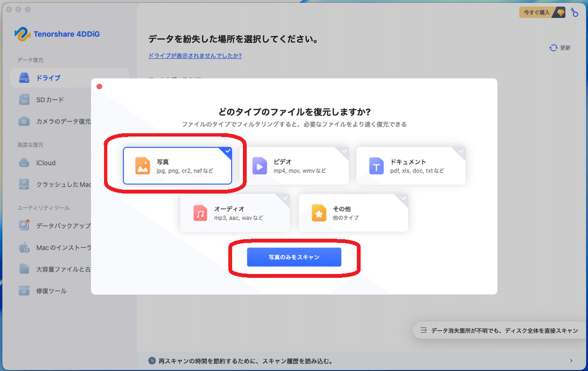Select the other file types card
This screenshot has width=588, height=371.
tap(353, 213)
